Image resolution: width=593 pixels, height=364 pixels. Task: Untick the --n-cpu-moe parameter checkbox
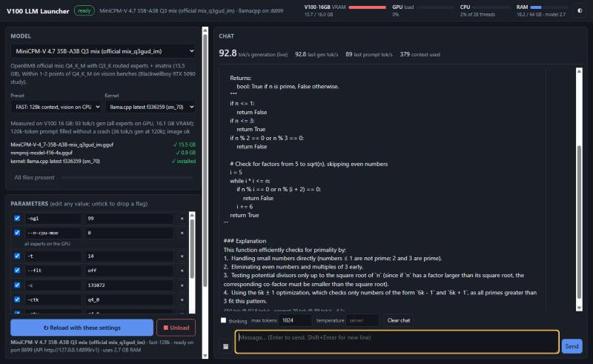[17, 232]
